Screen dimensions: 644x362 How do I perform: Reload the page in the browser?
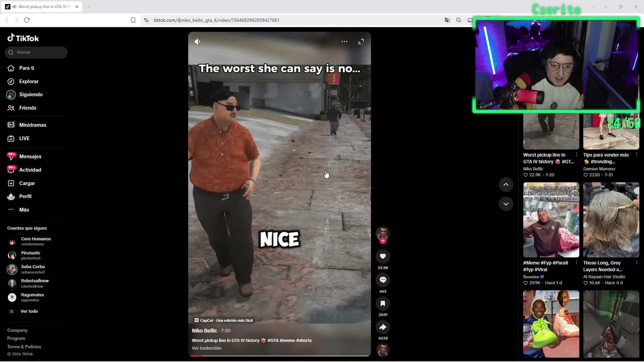pyautogui.click(x=27, y=20)
